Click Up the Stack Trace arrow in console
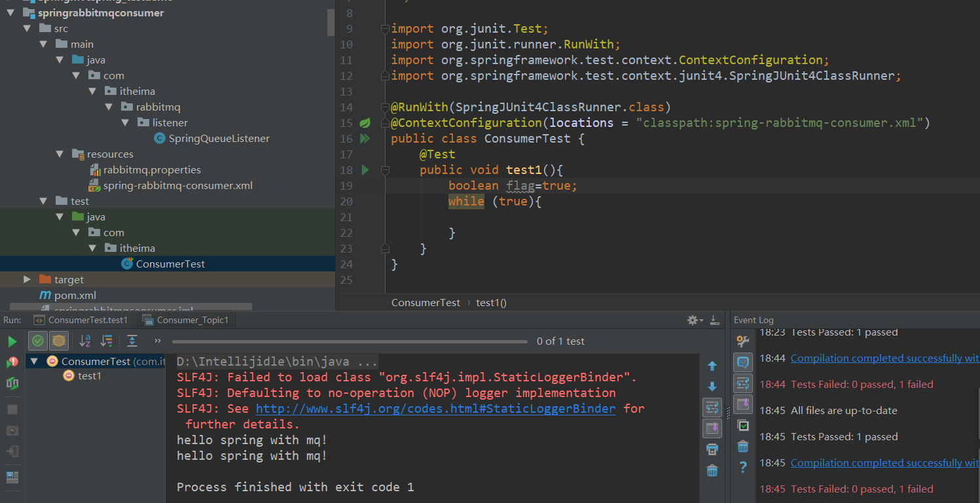 [712, 366]
